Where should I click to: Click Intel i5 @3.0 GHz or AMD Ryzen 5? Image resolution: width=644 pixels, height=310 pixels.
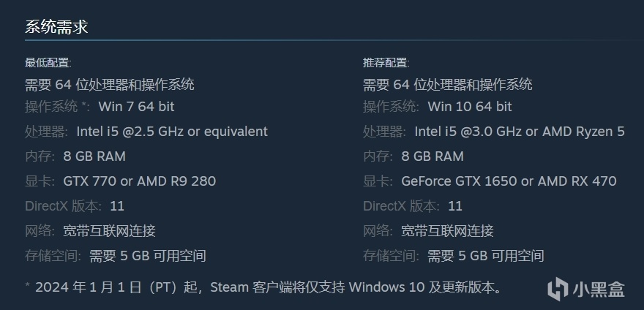click(520, 132)
